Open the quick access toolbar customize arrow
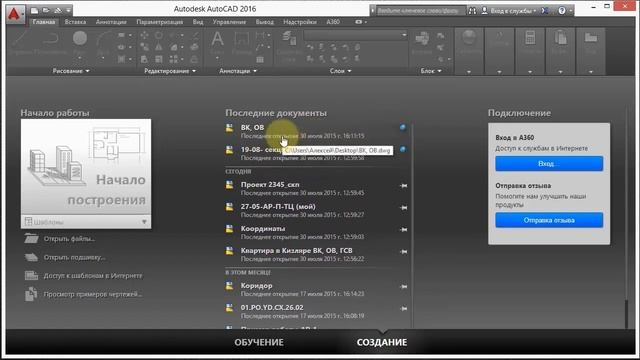The image size is (640, 360). click(69, 10)
